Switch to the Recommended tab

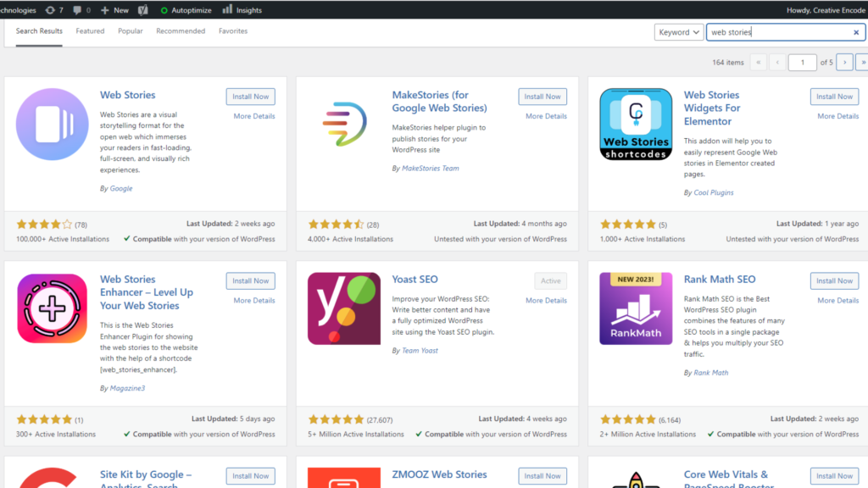coord(181,31)
